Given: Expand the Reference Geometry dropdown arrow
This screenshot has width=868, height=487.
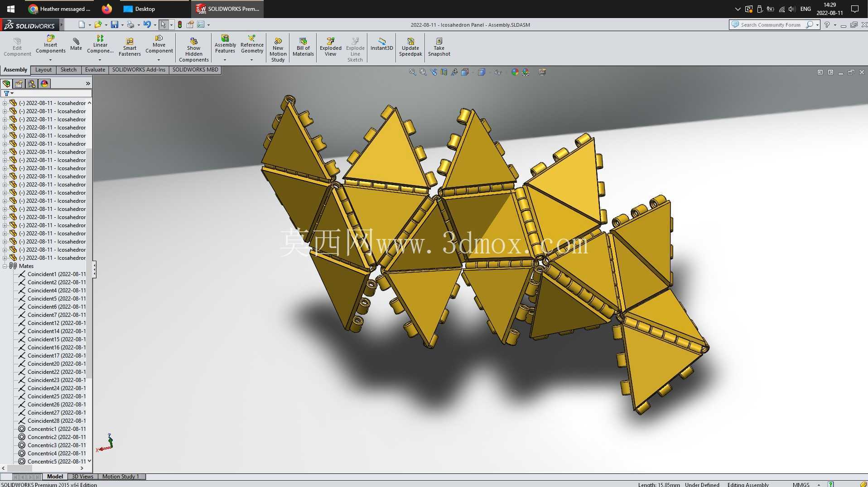Looking at the screenshot, I should [x=251, y=60].
